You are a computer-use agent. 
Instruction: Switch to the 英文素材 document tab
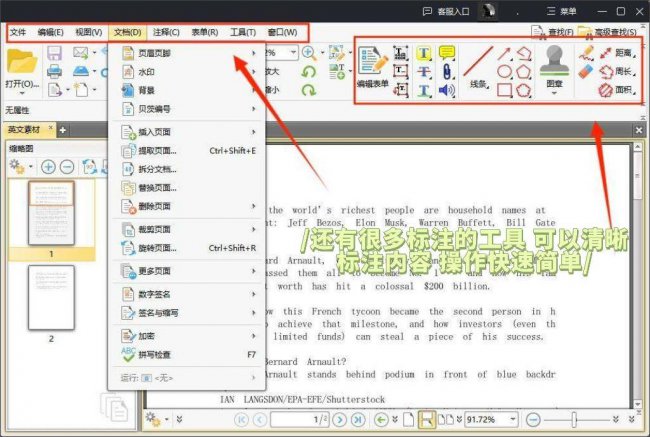coord(24,130)
